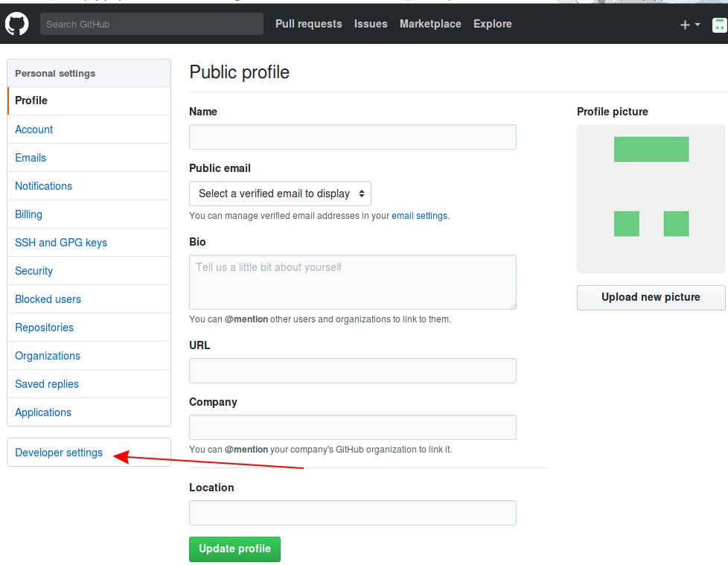Open the Public email dropdown

[280, 194]
